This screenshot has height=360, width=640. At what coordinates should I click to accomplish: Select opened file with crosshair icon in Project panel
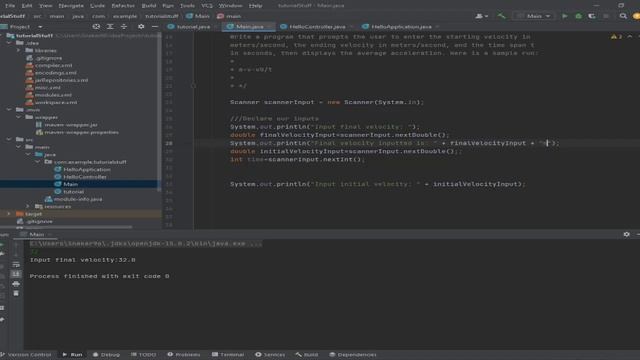[x=96, y=27]
